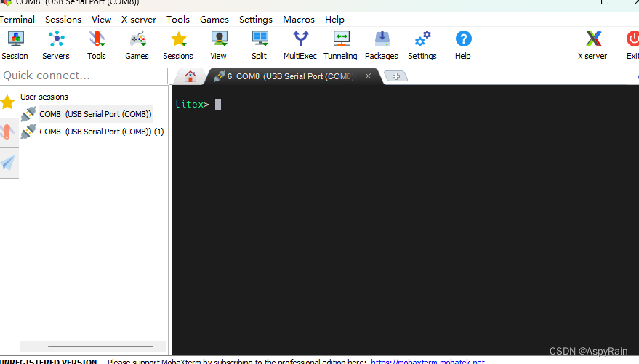Image resolution: width=639 pixels, height=364 pixels.
Task: Open the mobaxterm.mobatek.net link
Action: (427, 361)
